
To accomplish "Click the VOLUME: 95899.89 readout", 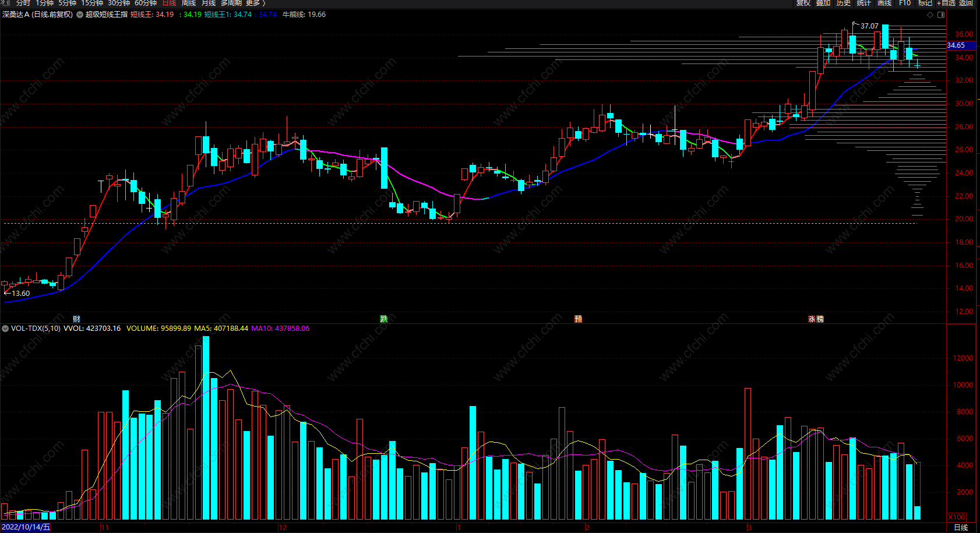I will pyautogui.click(x=158, y=329).
